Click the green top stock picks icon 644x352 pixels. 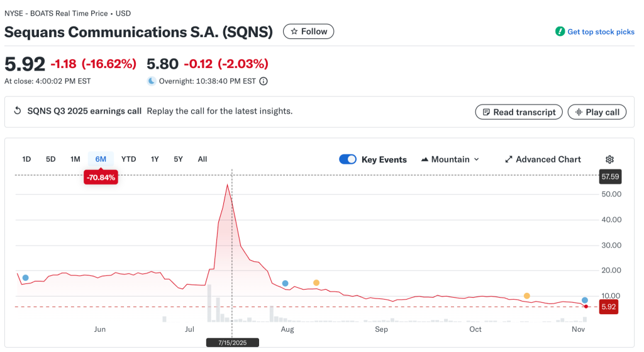[560, 31]
